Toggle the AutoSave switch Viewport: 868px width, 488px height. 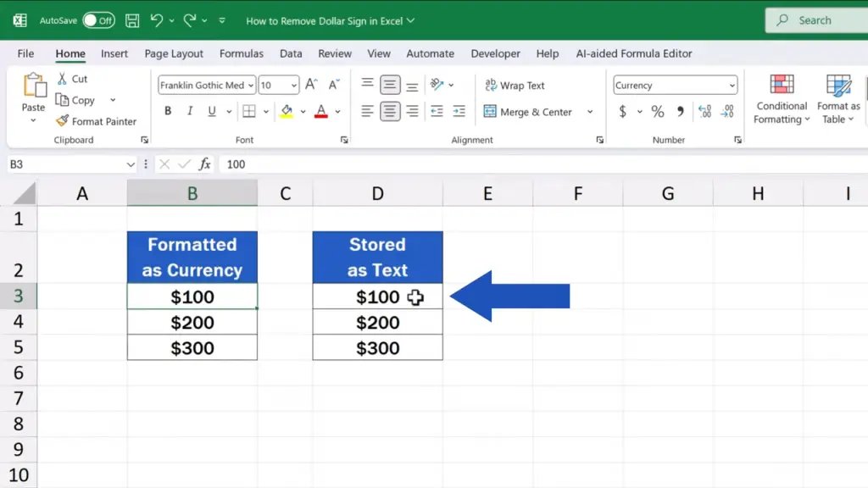coord(98,20)
